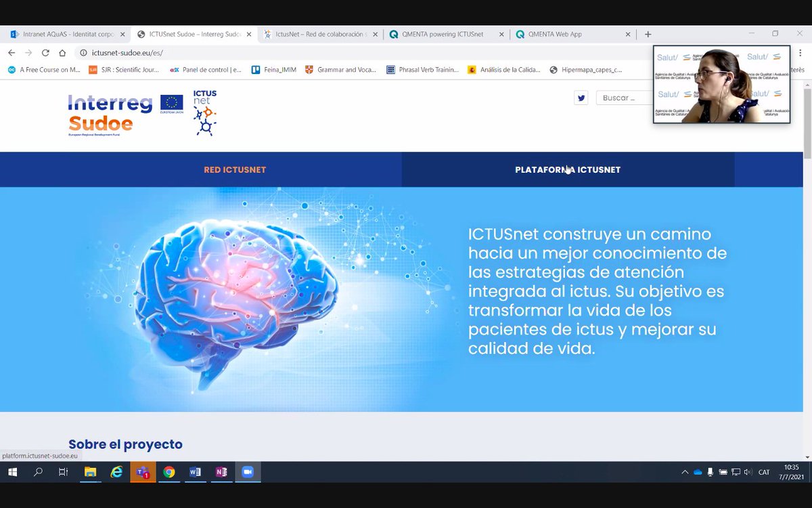Click the CAT language indicator
Screen dimensions: 812x508
764,472
